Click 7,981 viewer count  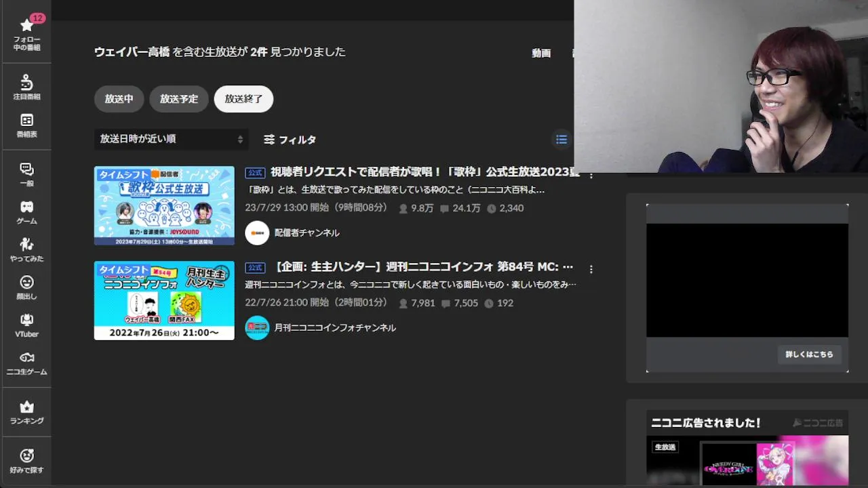coord(417,304)
